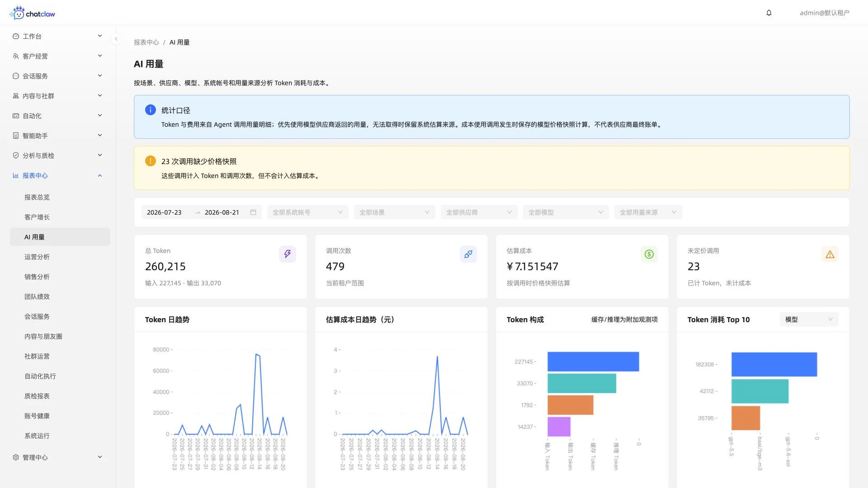Click the lightning icon on the 总 Token card

pos(288,254)
